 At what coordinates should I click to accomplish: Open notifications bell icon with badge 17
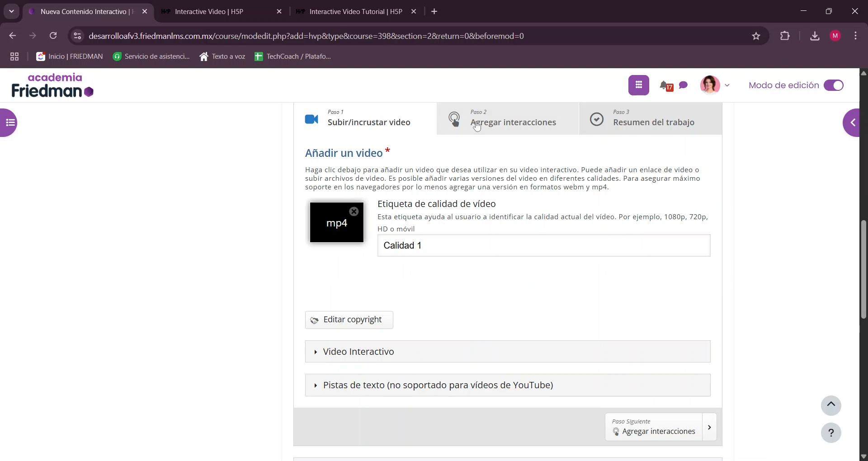[x=665, y=85]
